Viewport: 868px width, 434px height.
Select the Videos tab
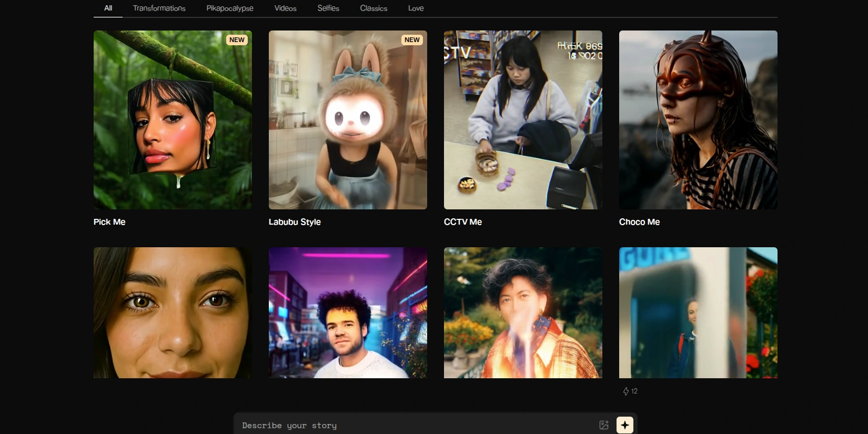tap(285, 8)
